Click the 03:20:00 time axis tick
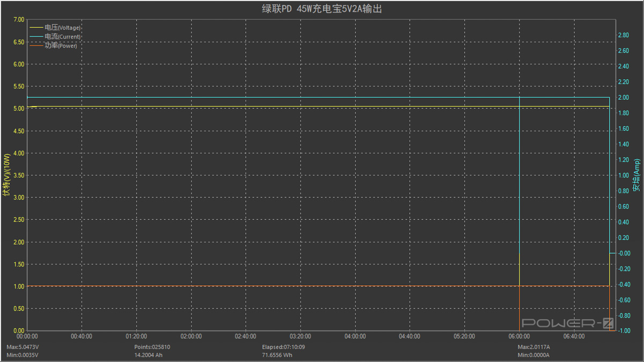This screenshot has height=362, width=644. point(300,336)
